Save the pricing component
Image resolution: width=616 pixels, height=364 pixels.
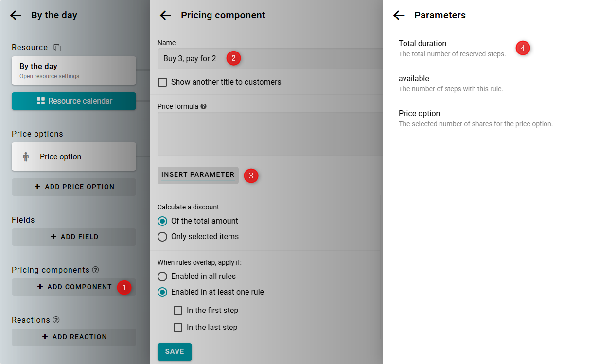pos(175,352)
